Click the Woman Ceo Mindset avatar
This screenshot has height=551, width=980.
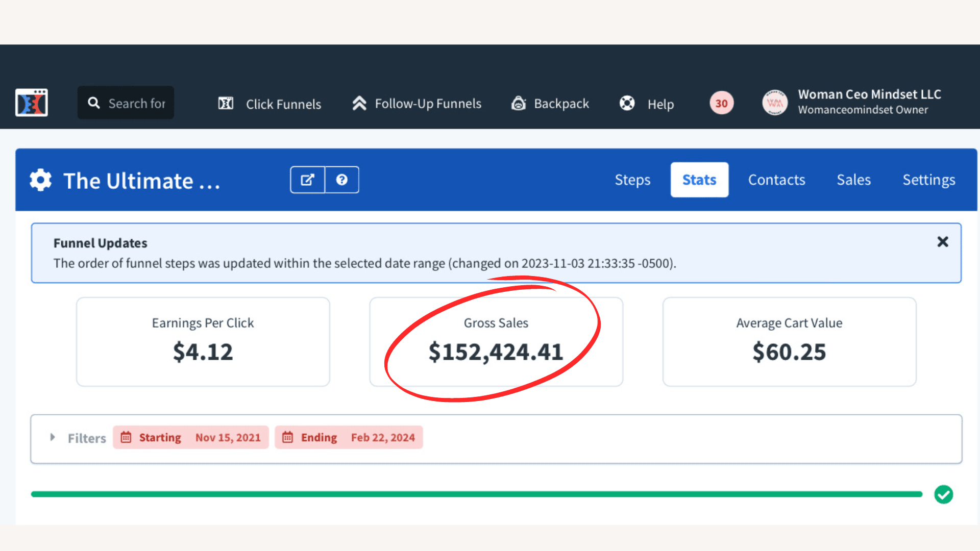[x=775, y=103]
